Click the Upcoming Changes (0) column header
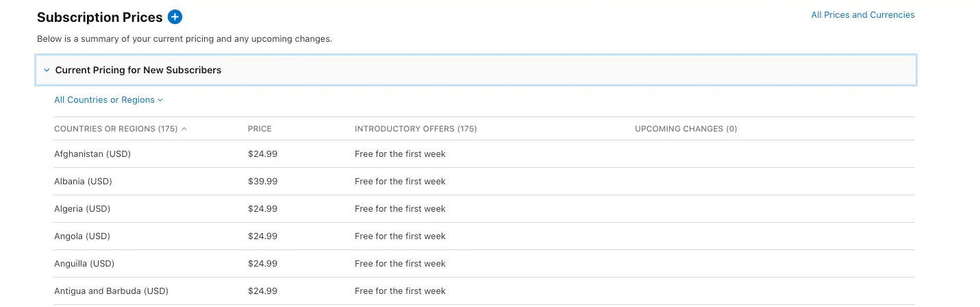 click(686, 129)
